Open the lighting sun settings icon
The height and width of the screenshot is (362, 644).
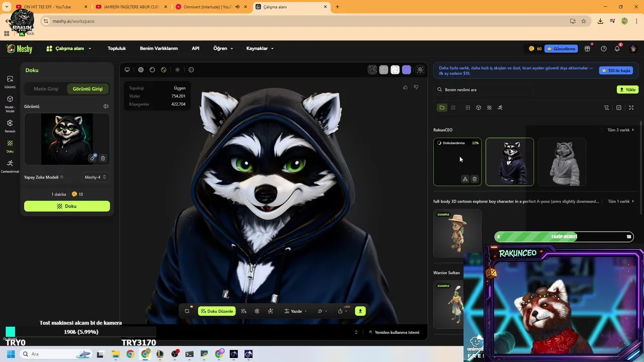click(178, 70)
